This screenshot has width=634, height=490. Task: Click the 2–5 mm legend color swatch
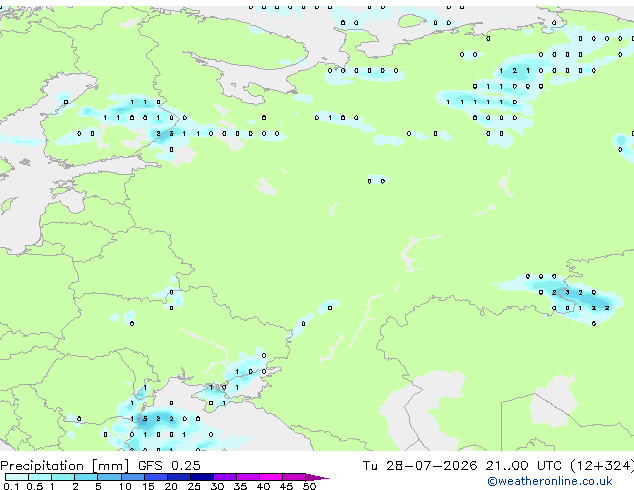click(x=86, y=477)
